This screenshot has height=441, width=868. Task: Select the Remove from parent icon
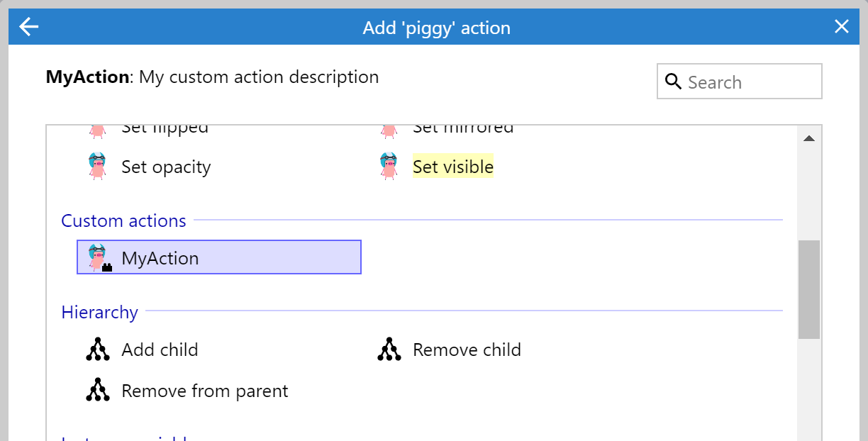pos(97,390)
